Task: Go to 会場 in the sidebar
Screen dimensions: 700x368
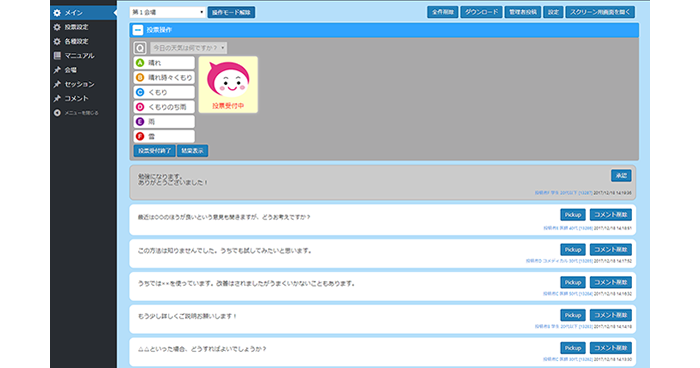Action: (71, 70)
